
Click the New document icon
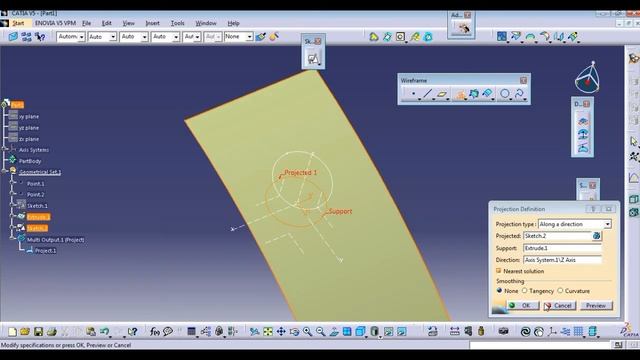point(12,331)
